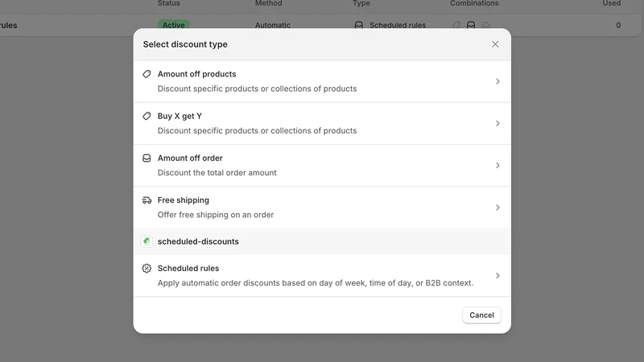
Task: Open Amount off products via its chevron
Action: (497, 81)
